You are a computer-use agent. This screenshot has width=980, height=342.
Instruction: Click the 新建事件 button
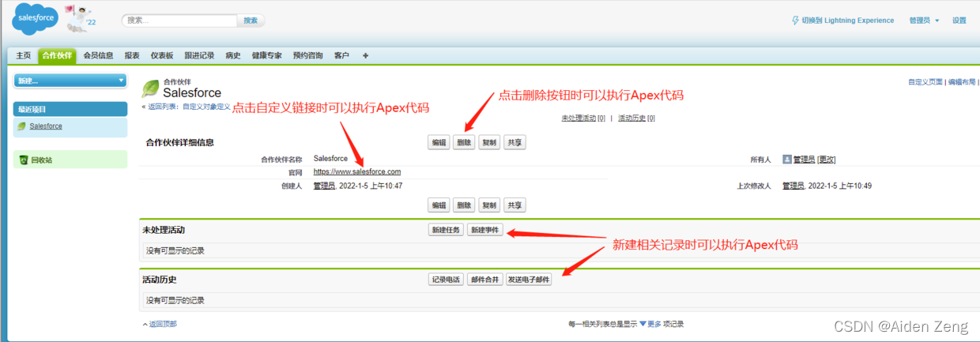[x=484, y=230]
